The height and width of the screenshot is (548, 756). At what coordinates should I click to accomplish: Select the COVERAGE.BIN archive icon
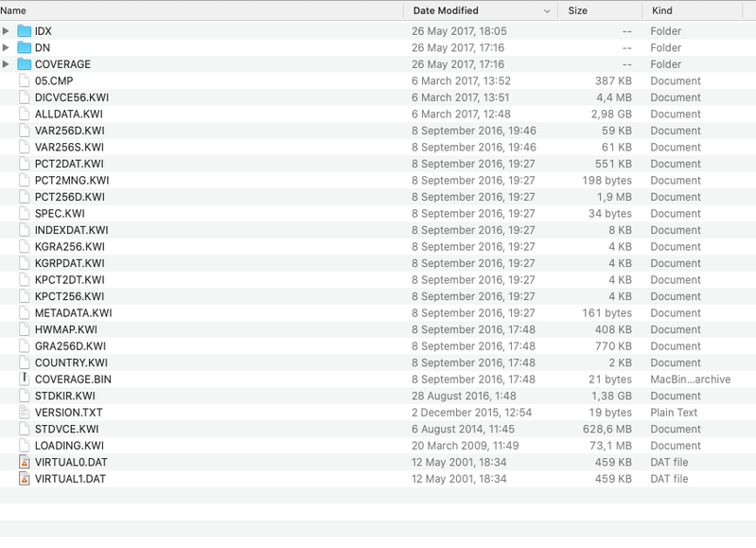pyautogui.click(x=24, y=380)
